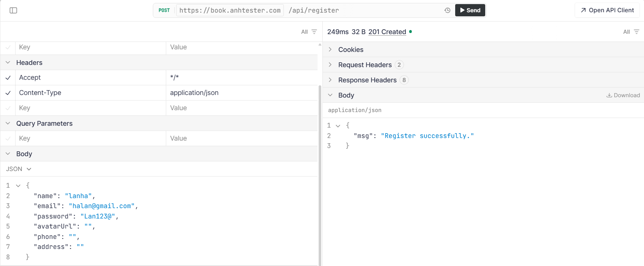Screen dimensions: 644x266
Task: Uncheck the Accept header checkbox
Action: [8, 78]
